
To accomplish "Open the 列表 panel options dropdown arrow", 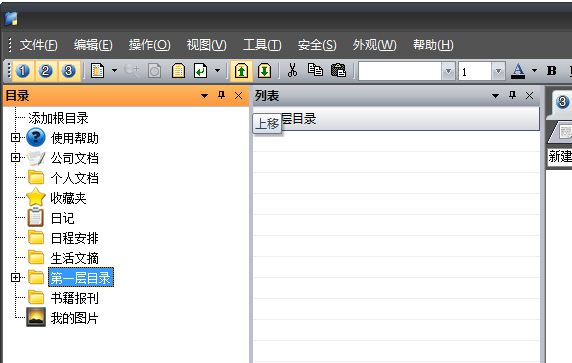I will [495, 96].
